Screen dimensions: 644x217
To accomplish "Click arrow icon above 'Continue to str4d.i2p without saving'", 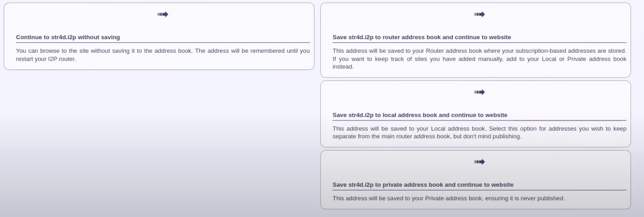I will [x=163, y=14].
